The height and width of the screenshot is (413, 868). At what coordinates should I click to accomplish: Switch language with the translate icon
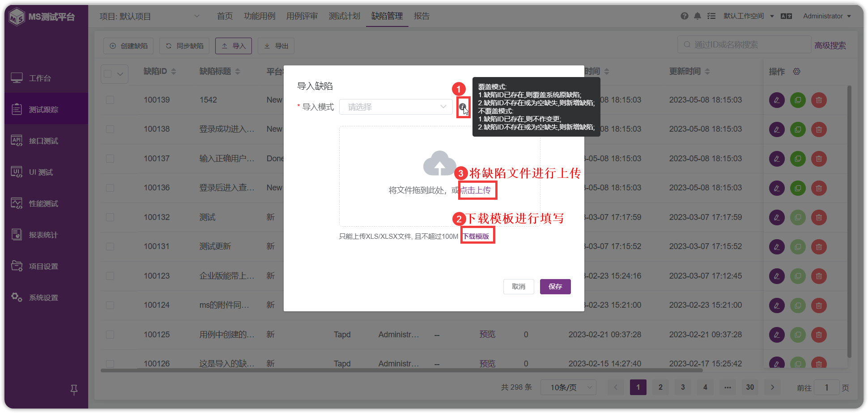[786, 16]
